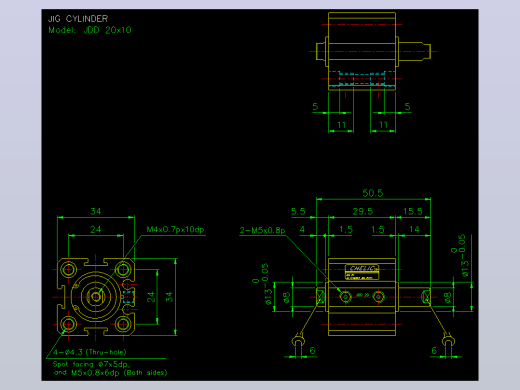Screen dimensions: 520x390
Task: Click the vertical 34 dimension beside end view
Action: pyautogui.click(x=169, y=297)
